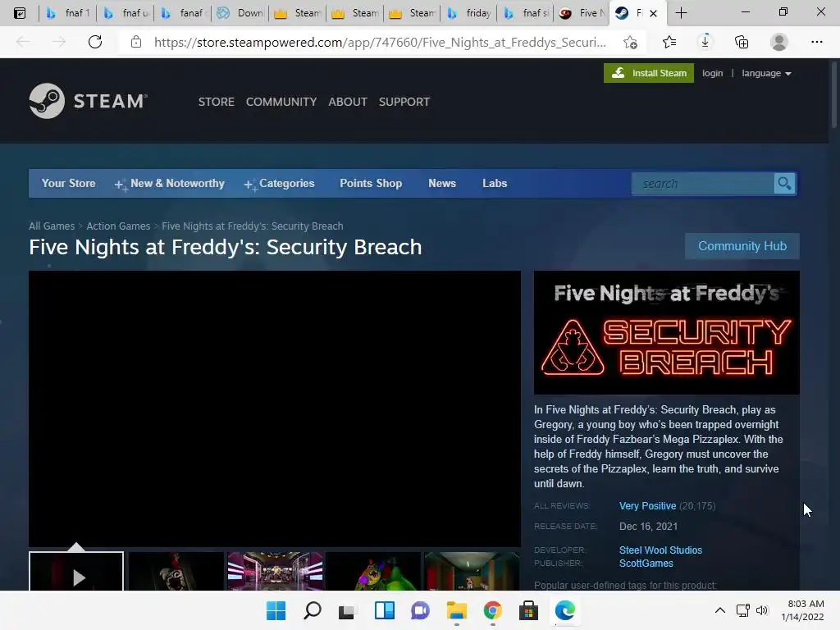Open the Chat taskbar icon
840x630 pixels.
point(420,610)
